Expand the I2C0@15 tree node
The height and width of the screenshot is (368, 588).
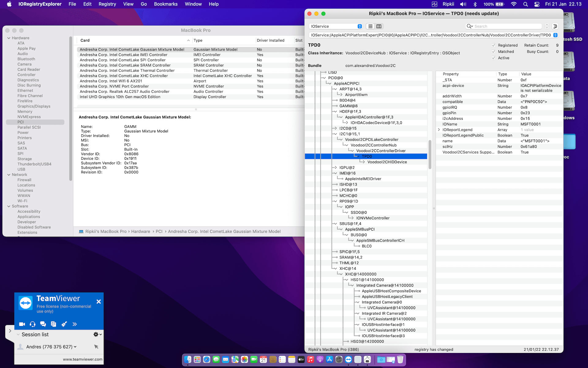pyautogui.click(x=335, y=128)
